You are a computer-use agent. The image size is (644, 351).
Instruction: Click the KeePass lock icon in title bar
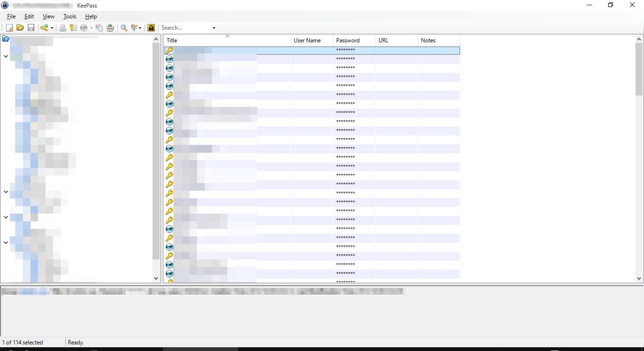[x=5, y=5]
